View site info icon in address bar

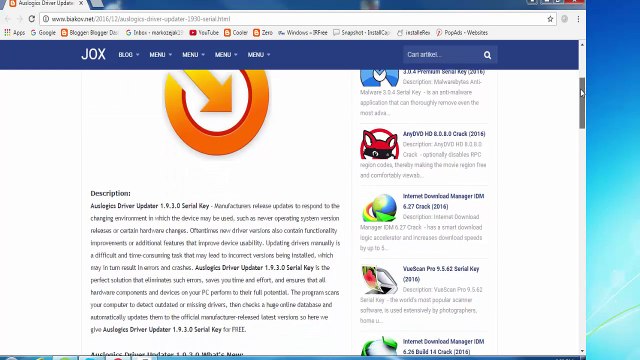pyautogui.click(x=46, y=19)
